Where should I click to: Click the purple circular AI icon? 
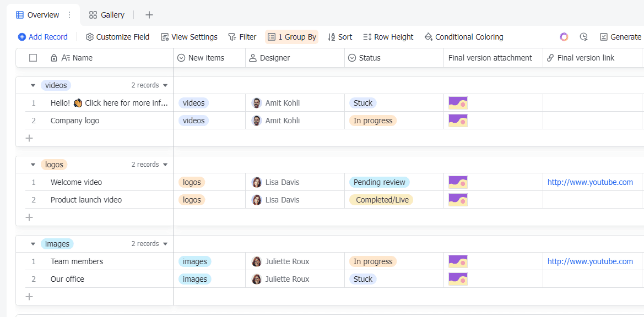tap(564, 37)
